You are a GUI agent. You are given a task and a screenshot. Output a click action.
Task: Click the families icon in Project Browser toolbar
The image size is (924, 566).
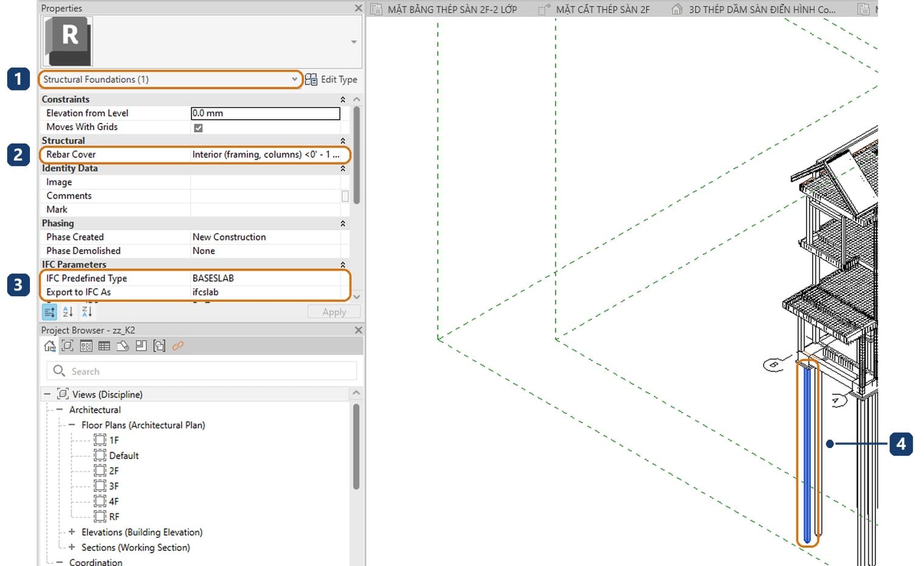click(141, 346)
